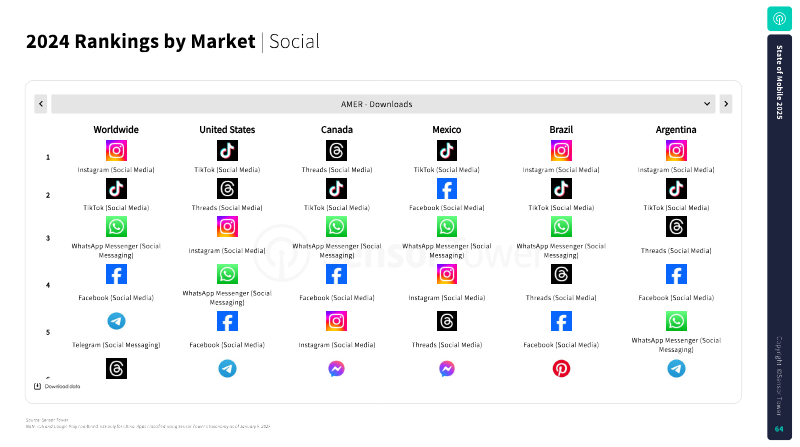Click the Threads icon at Argentina rank 3
The image size is (800, 447).
tap(676, 227)
